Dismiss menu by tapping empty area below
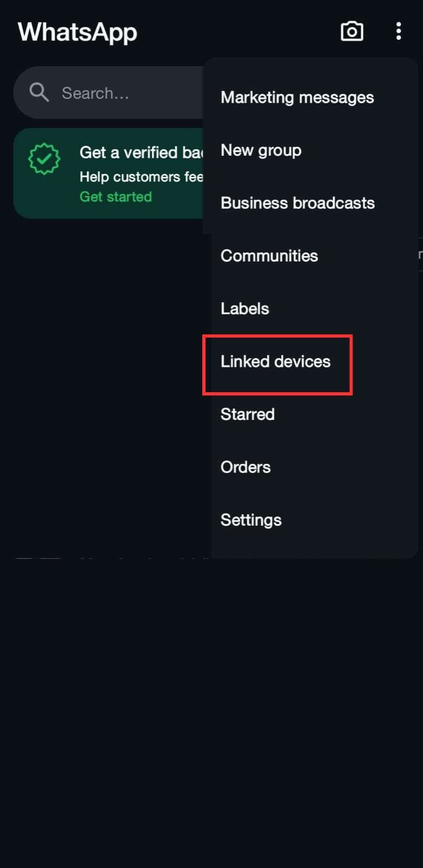The image size is (423, 868). click(x=211, y=705)
